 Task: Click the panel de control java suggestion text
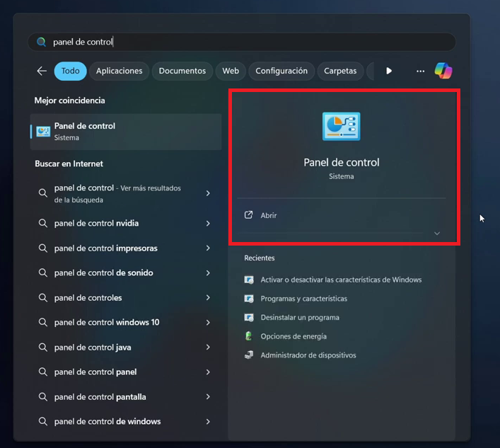pyautogui.click(x=93, y=348)
